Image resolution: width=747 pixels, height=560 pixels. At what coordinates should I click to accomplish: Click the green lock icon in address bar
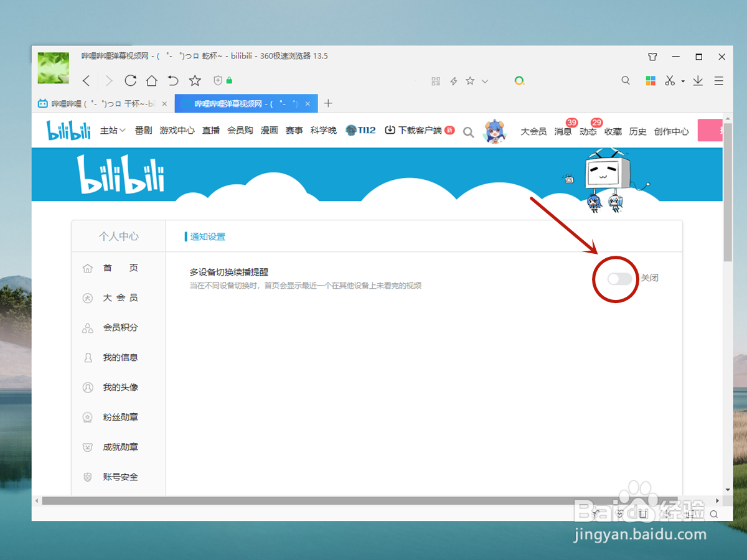click(x=229, y=80)
